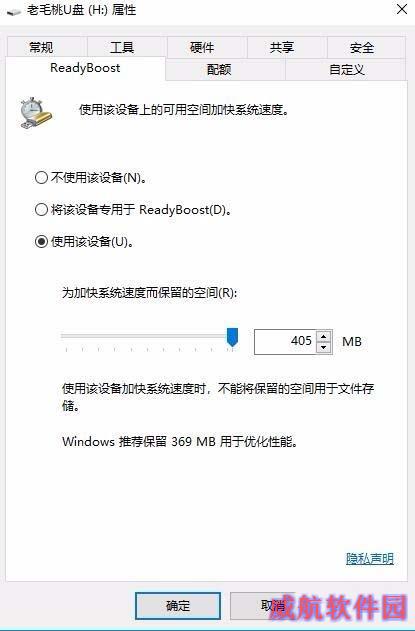Click the reserved space slider handle
The width and height of the screenshot is (415, 631).
pyautogui.click(x=232, y=337)
